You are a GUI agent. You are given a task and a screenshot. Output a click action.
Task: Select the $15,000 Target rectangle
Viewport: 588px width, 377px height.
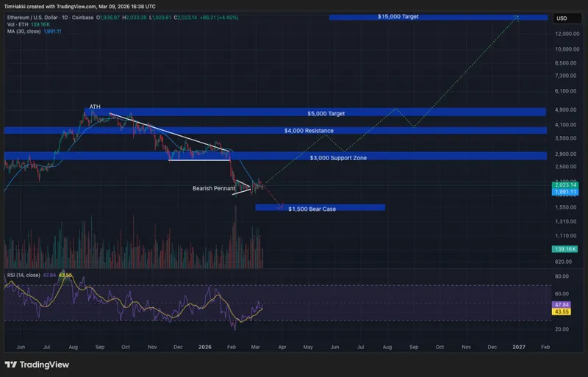click(438, 17)
